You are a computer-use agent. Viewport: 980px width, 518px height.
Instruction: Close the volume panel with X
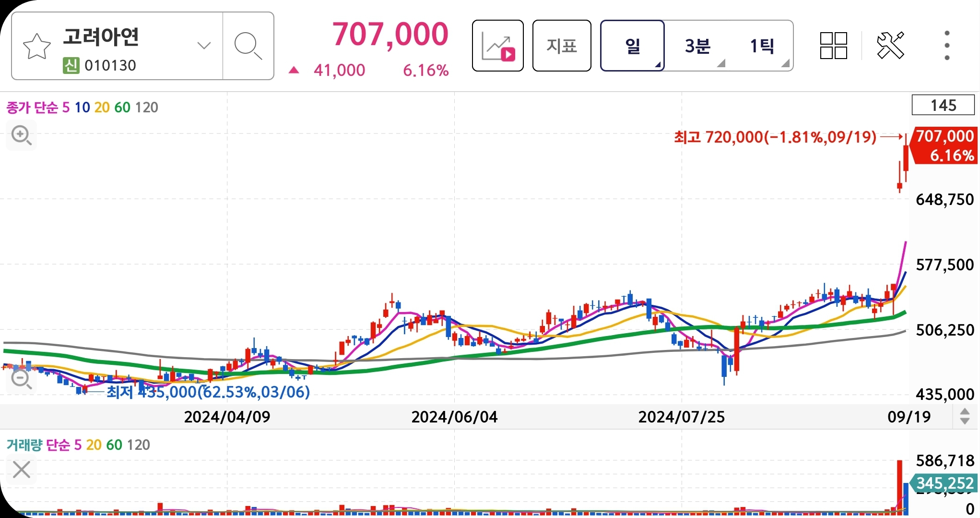point(22,470)
